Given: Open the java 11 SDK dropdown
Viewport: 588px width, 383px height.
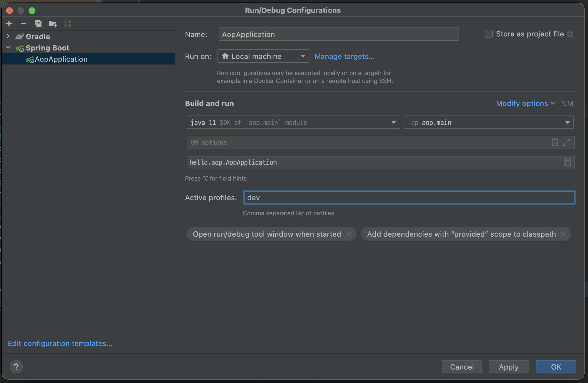Looking at the screenshot, I should [293, 123].
